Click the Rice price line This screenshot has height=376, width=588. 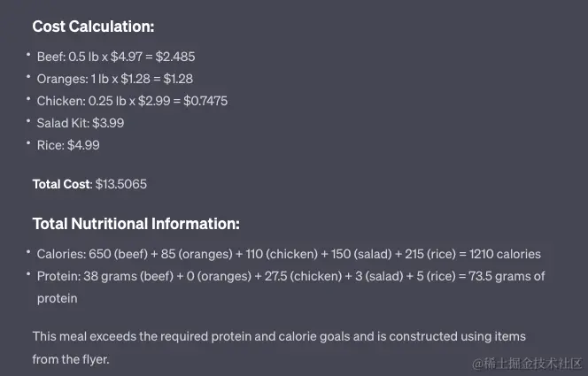(x=68, y=145)
